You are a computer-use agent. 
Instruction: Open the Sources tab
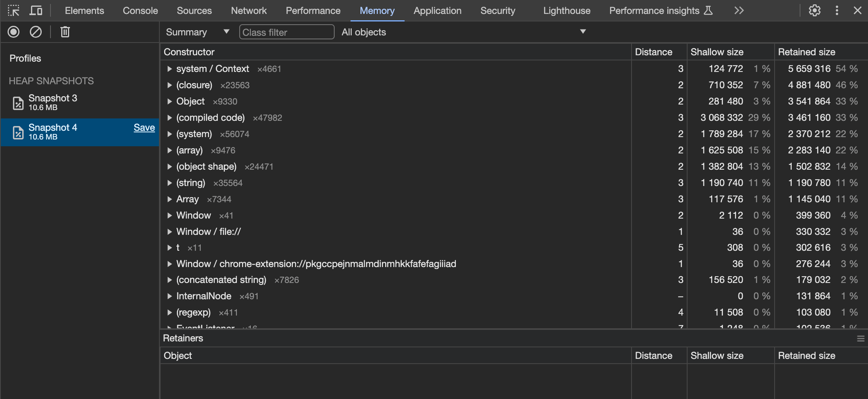tap(194, 11)
